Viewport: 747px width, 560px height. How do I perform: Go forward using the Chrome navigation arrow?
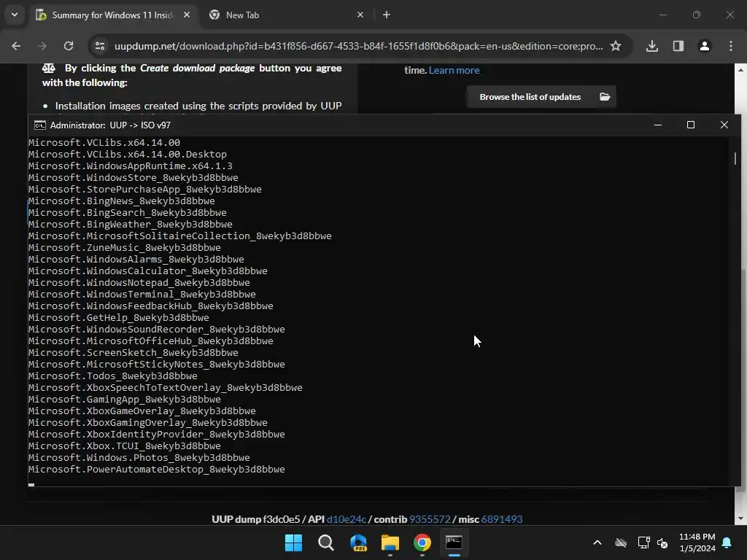pyautogui.click(x=42, y=46)
